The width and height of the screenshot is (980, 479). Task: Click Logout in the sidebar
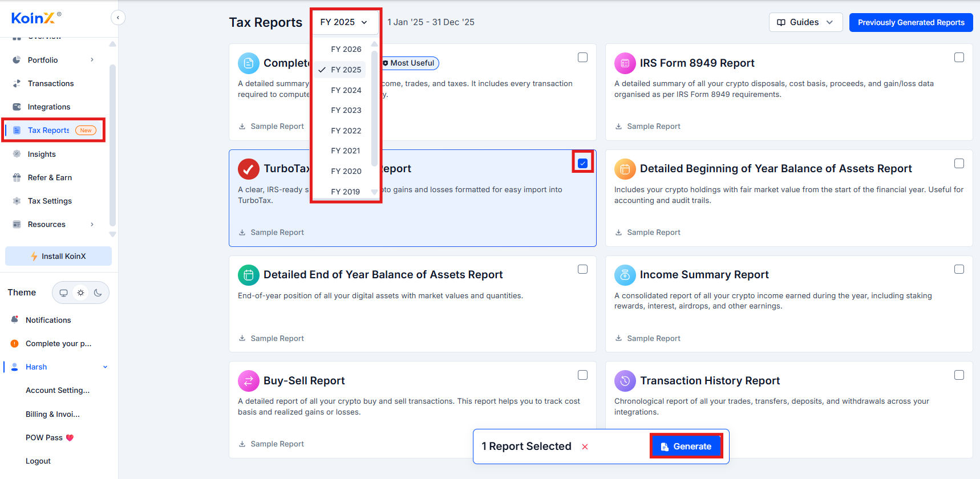38,461
